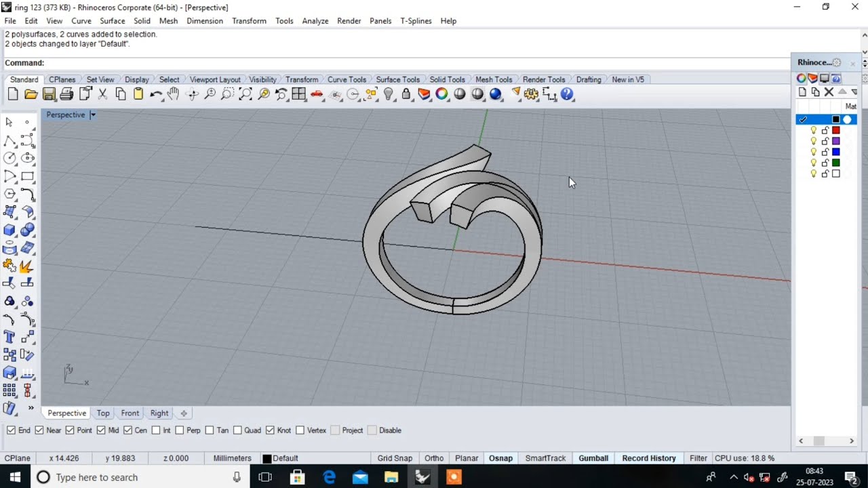The image size is (868, 488).
Task: Enable the Quad osnap checkbox
Action: pyautogui.click(x=237, y=430)
